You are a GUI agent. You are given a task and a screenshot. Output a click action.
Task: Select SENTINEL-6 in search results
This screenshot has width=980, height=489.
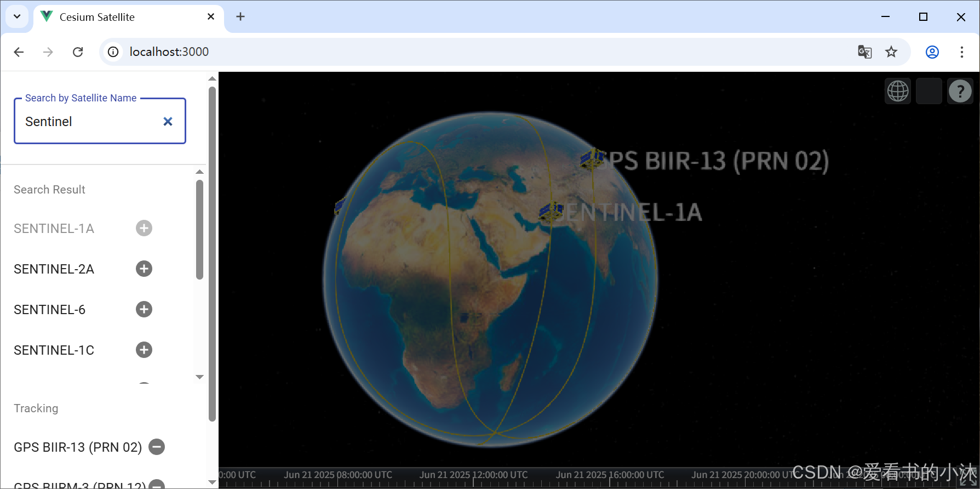click(49, 310)
